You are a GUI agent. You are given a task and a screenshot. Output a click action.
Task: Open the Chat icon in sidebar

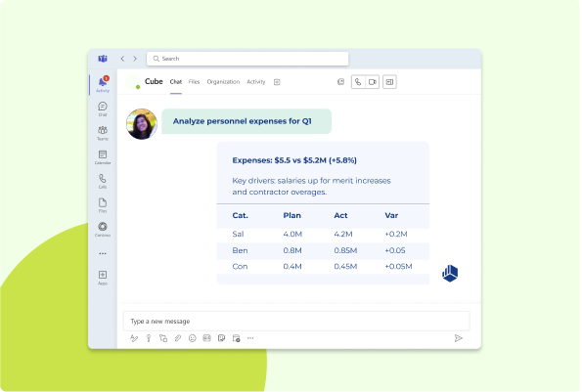pyautogui.click(x=103, y=109)
